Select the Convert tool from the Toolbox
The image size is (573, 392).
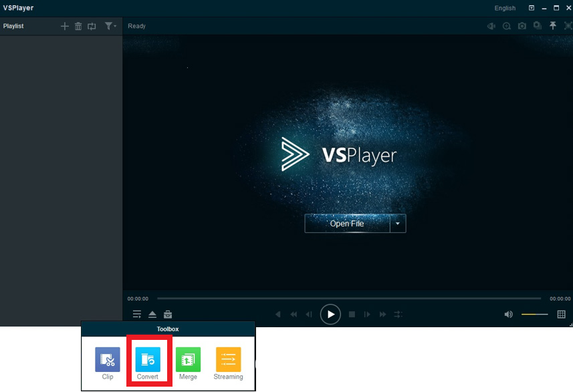pos(148,359)
